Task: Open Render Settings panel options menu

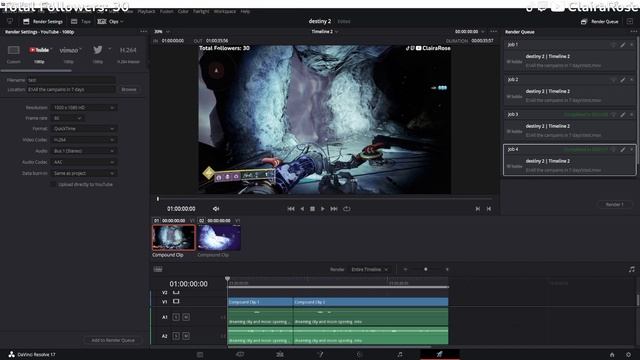Action: tap(143, 31)
